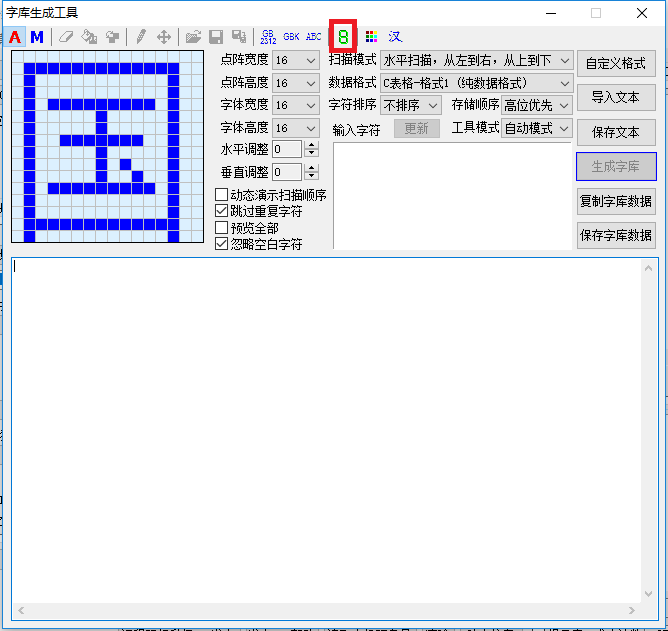Click the 更新 update button
The image size is (668, 631).
(x=417, y=128)
